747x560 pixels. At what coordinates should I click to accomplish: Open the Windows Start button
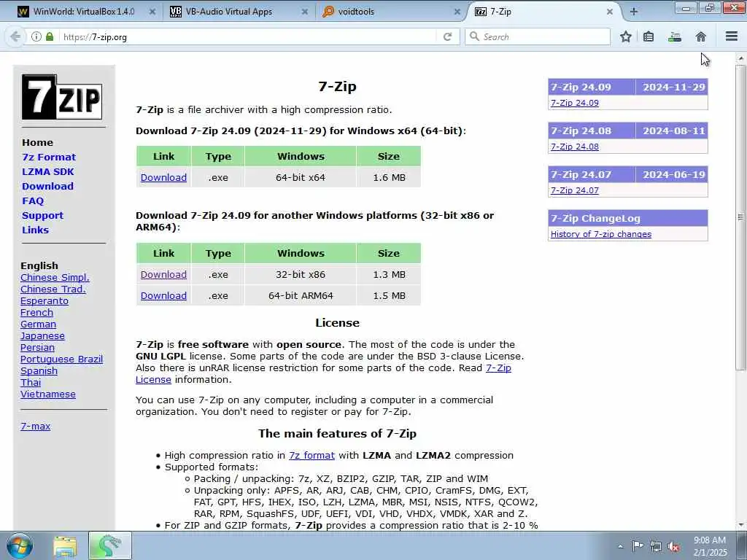tap(19, 545)
